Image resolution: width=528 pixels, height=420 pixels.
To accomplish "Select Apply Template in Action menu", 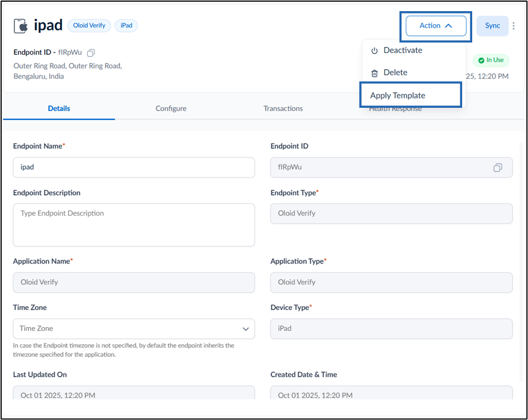I will (x=411, y=96).
